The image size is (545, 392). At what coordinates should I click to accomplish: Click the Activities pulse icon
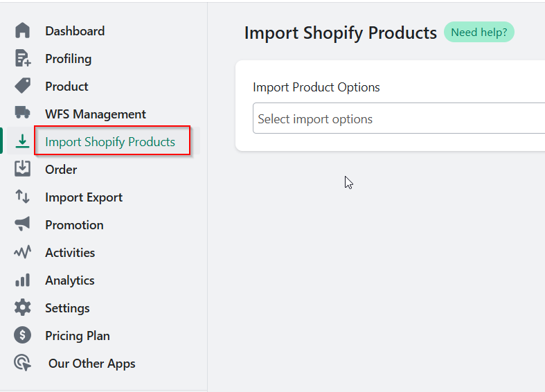[x=23, y=252]
